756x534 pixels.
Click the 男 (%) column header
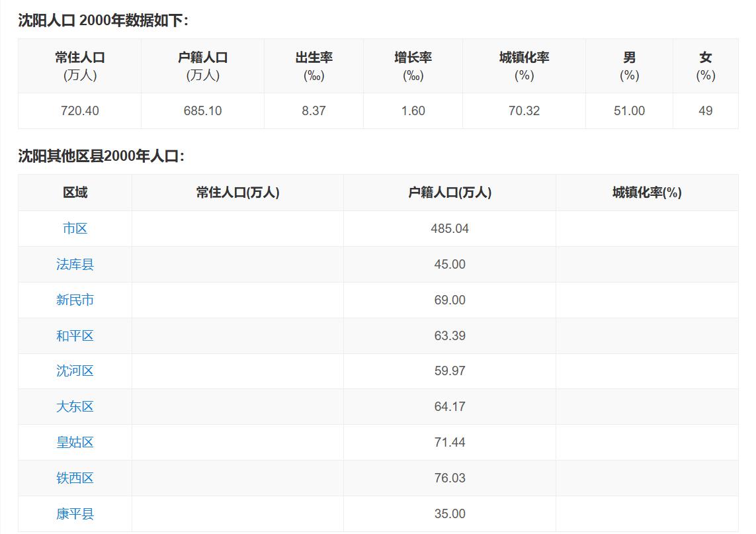pyautogui.click(x=629, y=66)
